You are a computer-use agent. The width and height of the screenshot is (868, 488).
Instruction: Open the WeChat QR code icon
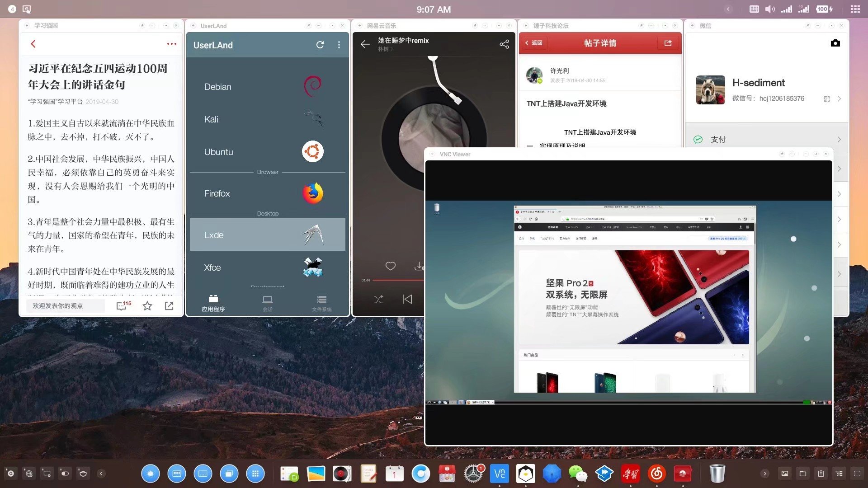coord(826,99)
